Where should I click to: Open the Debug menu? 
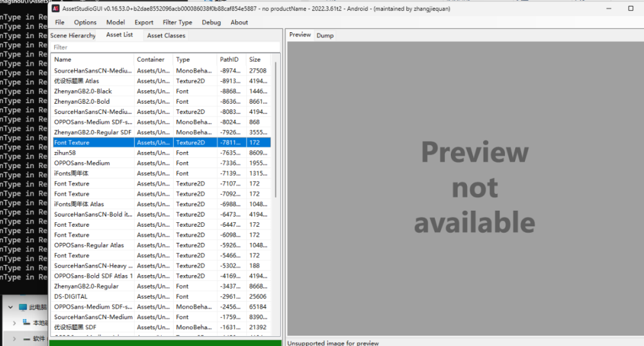tap(211, 23)
